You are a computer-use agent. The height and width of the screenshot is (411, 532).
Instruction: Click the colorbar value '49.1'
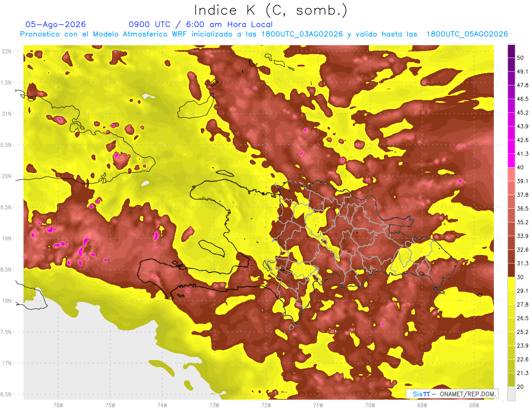click(523, 71)
